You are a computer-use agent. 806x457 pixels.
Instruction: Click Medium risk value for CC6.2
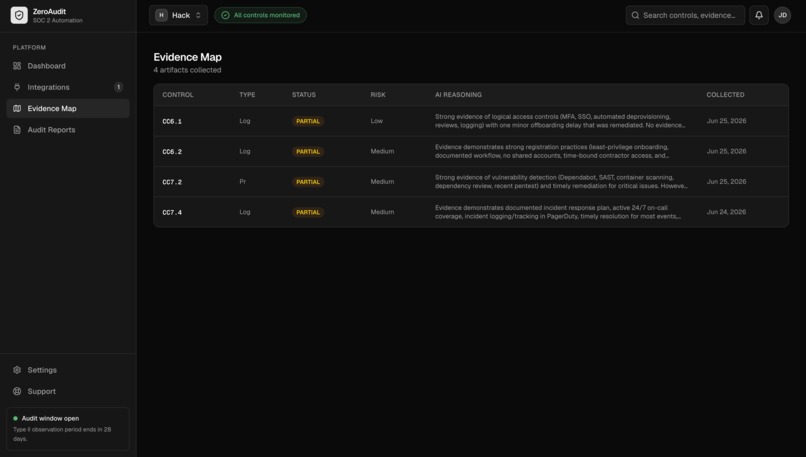coord(382,151)
